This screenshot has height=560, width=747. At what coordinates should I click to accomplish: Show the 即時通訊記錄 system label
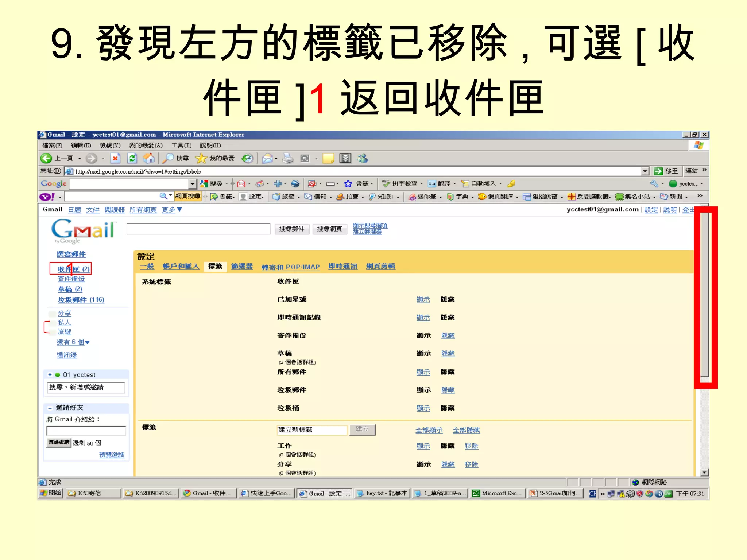point(423,318)
